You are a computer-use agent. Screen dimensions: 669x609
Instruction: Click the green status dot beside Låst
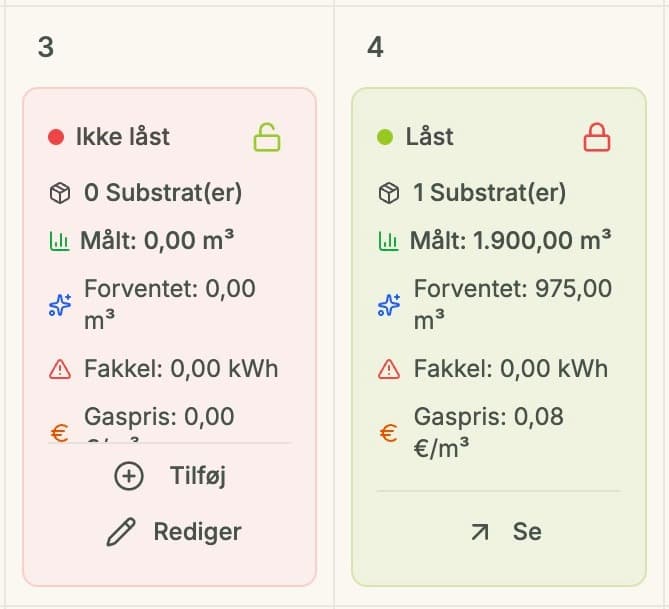point(385,137)
